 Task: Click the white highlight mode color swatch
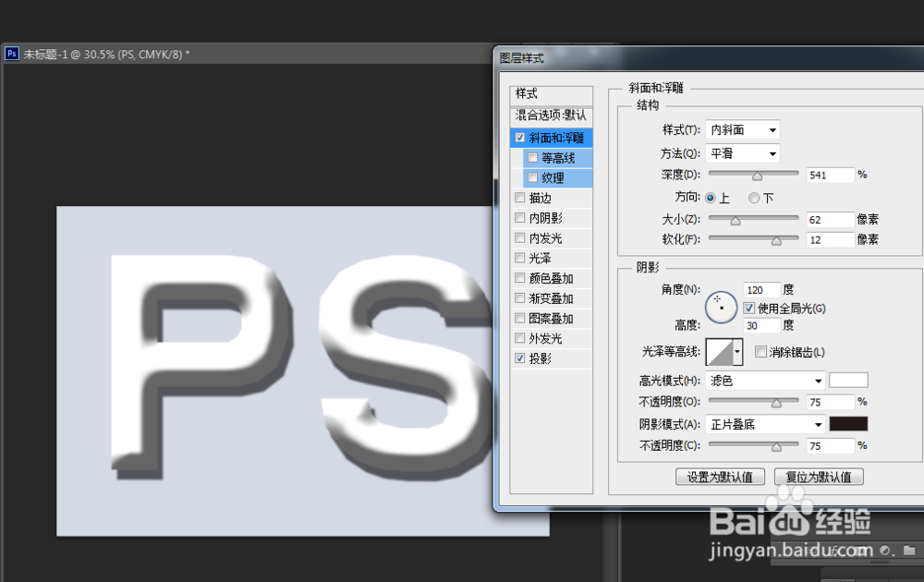tap(848, 380)
